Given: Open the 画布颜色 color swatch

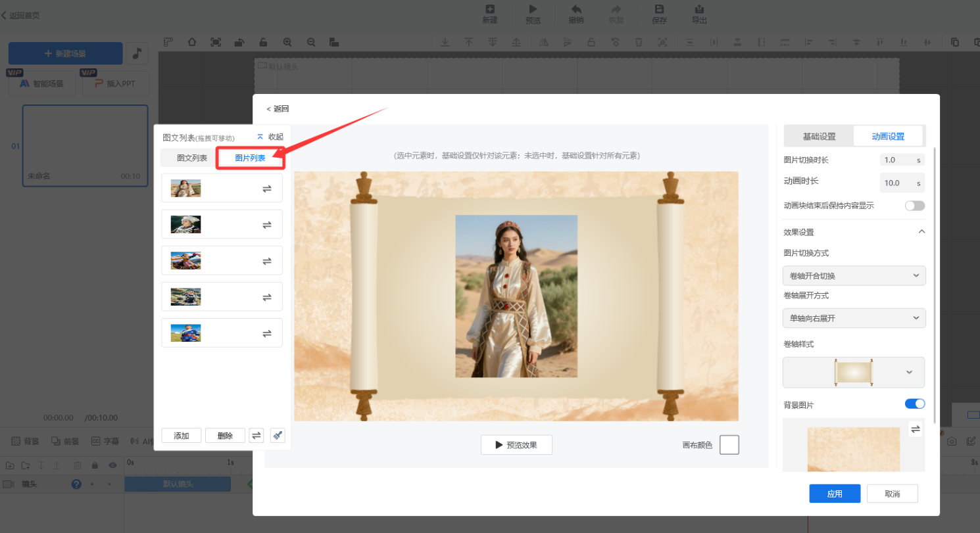Looking at the screenshot, I should 729,445.
